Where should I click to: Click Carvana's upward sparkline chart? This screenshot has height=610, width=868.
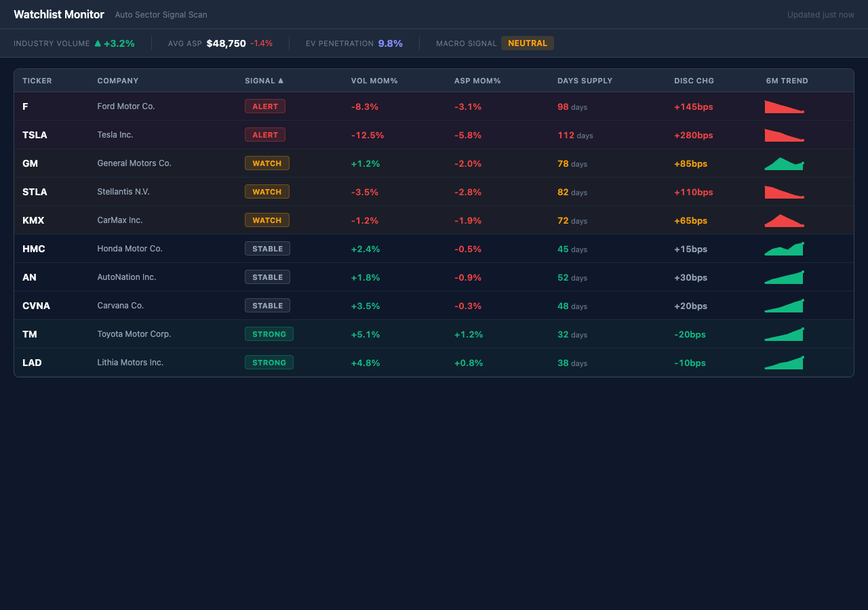(785, 306)
